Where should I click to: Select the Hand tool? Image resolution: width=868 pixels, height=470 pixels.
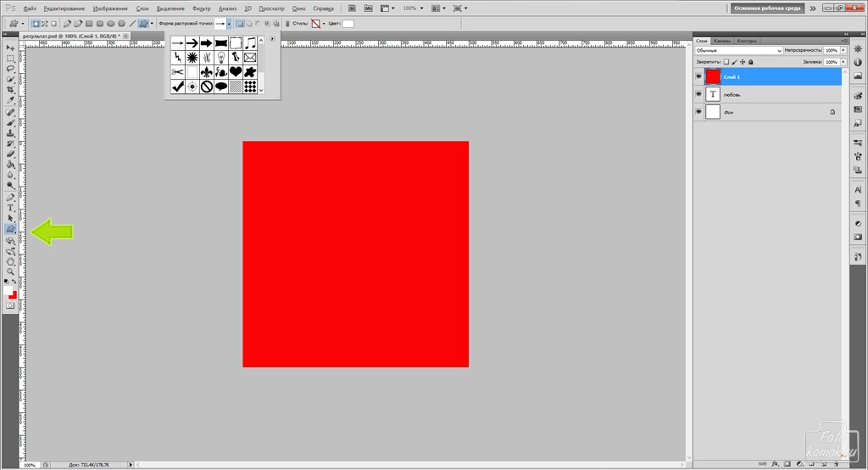click(10, 261)
